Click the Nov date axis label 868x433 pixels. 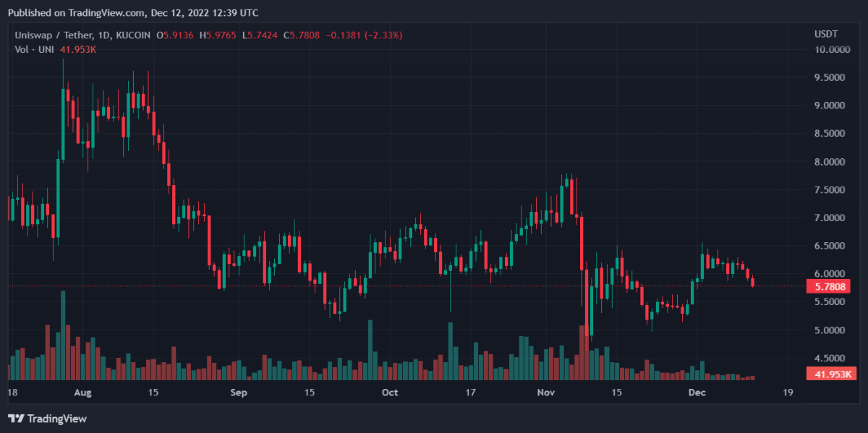pyautogui.click(x=546, y=393)
